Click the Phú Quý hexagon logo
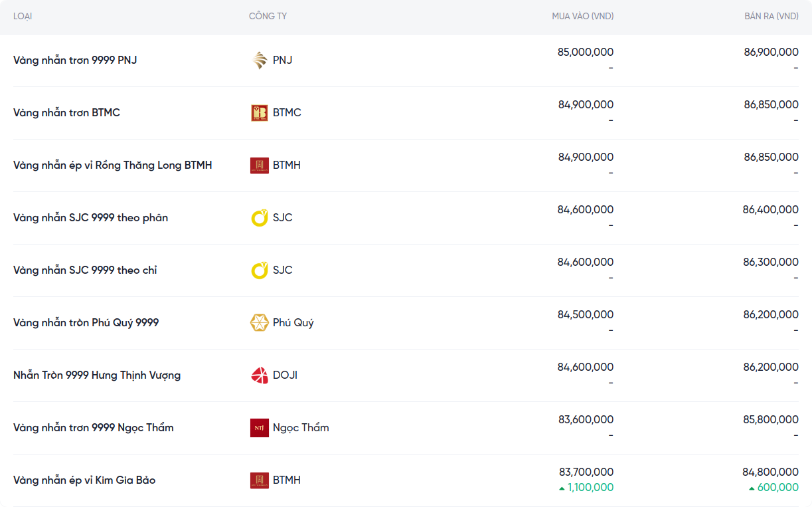Screen dimensions: 812x507 tap(259, 323)
